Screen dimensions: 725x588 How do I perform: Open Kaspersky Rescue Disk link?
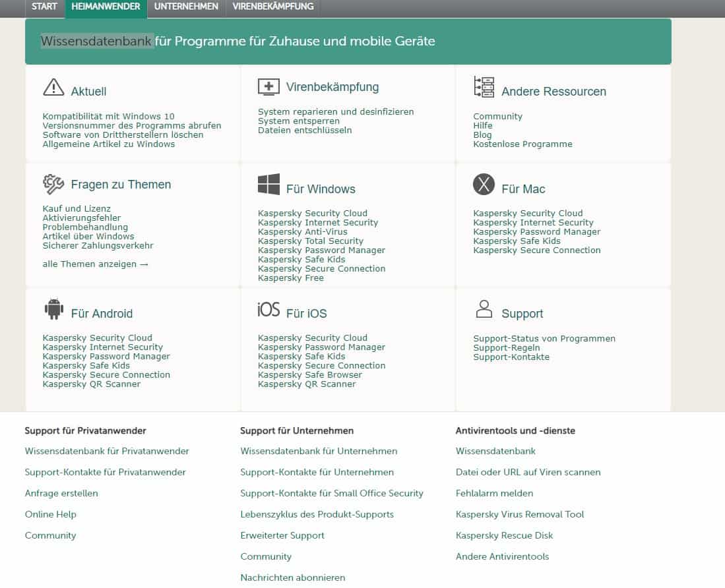coord(505,535)
